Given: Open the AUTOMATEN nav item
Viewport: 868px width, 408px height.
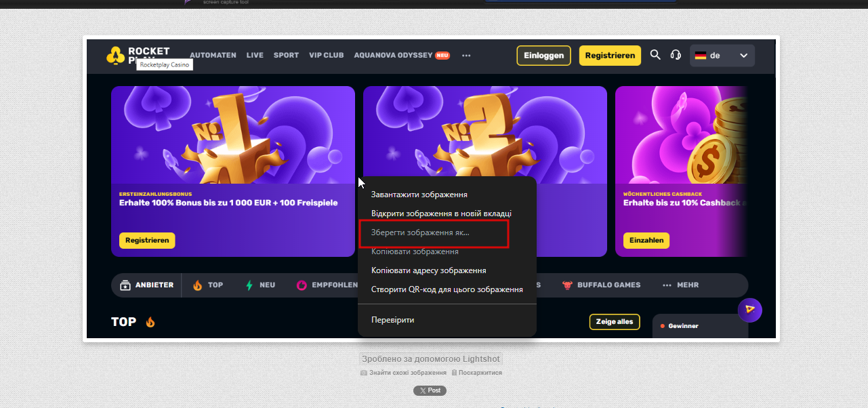Looking at the screenshot, I should tap(213, 56).
